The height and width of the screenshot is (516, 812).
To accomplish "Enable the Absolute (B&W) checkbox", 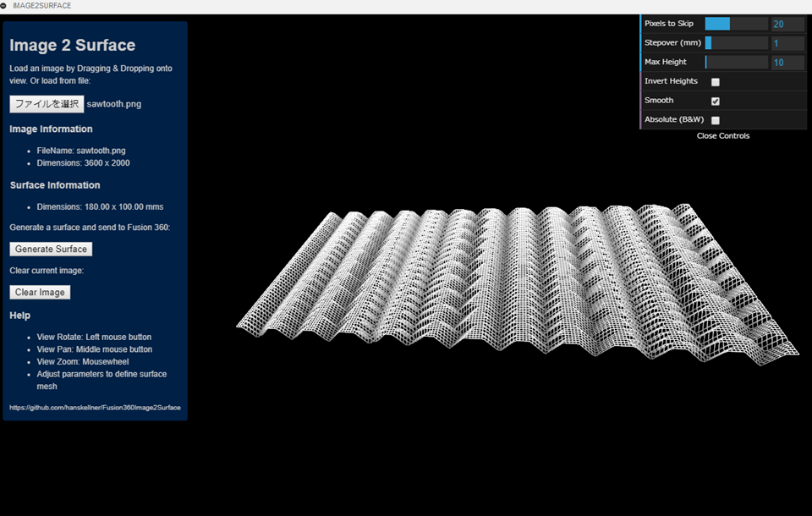I will 716,120.
